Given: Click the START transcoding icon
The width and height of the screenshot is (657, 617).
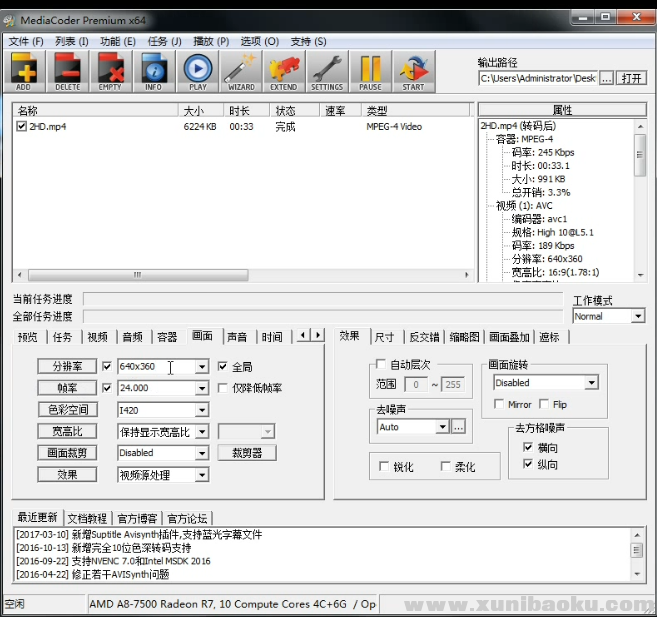Looking at the screenshot, I should pos(413,70).
